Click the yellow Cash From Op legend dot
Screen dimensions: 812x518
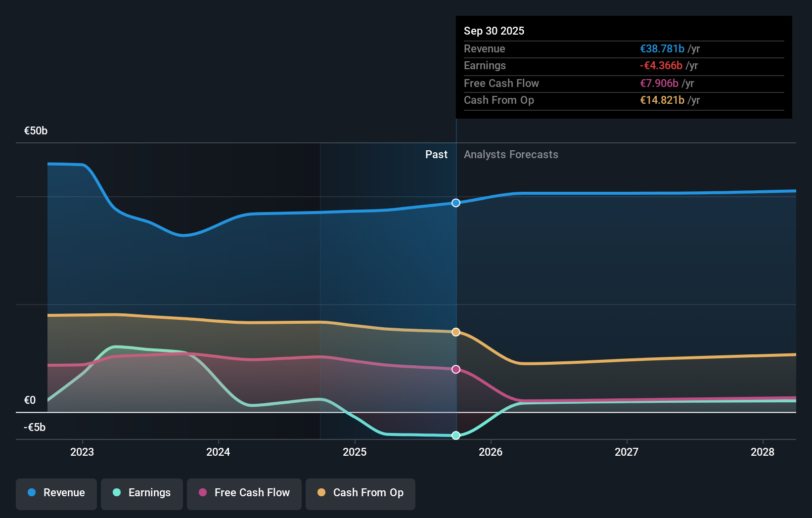coord(321,493)
